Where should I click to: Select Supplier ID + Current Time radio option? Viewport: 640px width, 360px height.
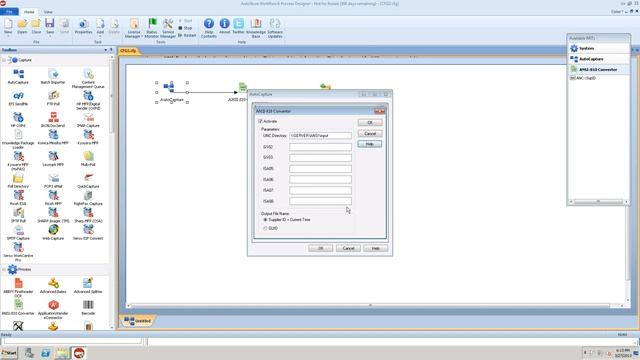265,220
